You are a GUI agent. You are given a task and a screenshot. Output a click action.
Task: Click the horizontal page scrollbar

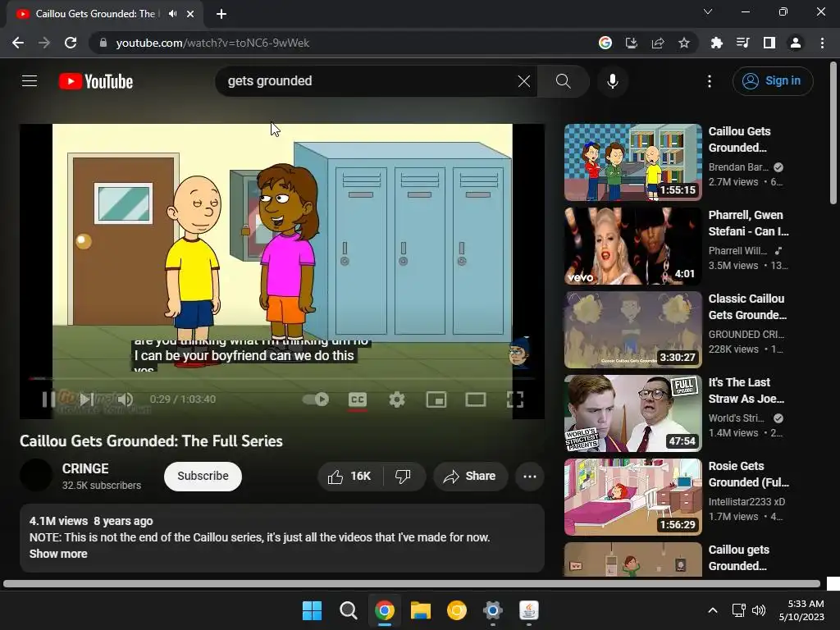(412, 583)
